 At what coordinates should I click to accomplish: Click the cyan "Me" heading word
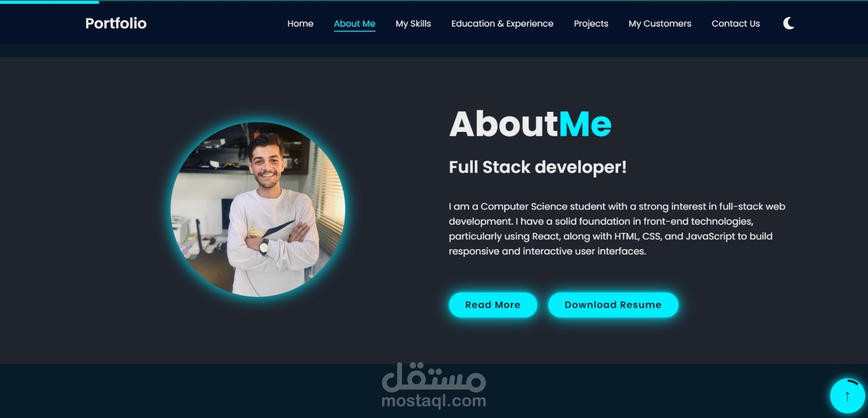point(585,124)
